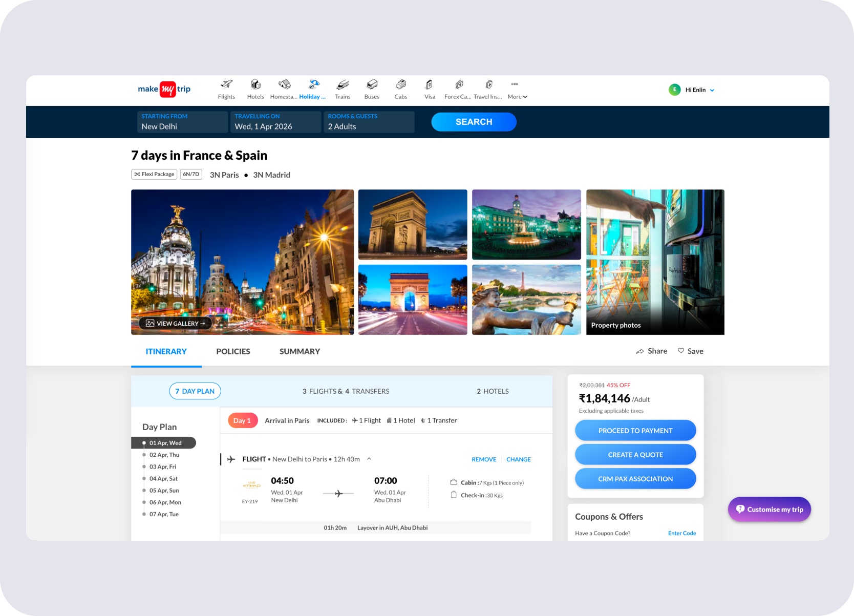Collapse the flight details chevron
Image resolution: width=854 pixels, height=616 pixels.
(369, 459)
